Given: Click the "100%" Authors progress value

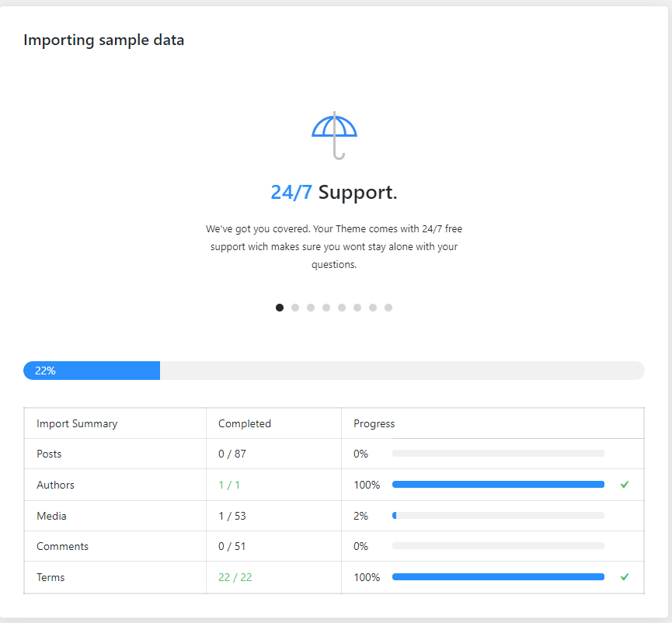Looking at the screenshot, I should [367, 485].
